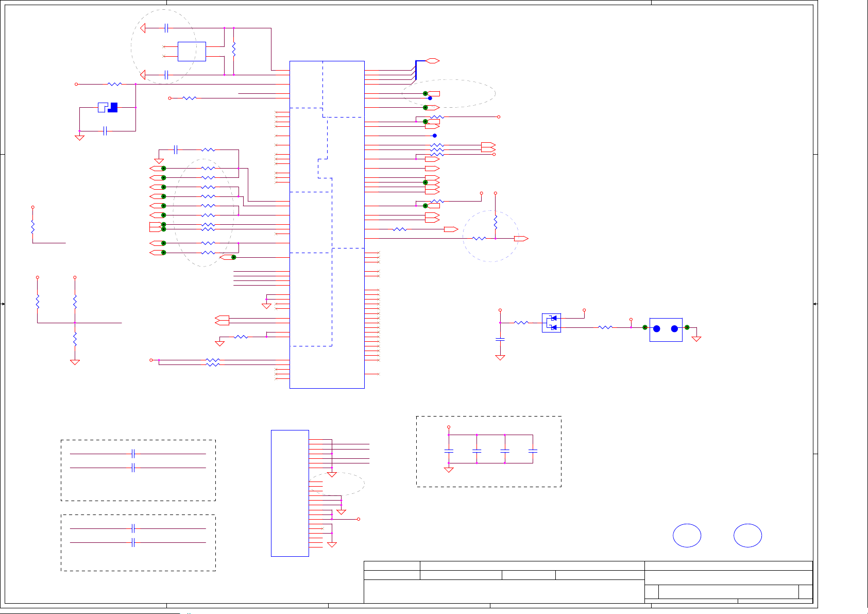
Task: Click the right blue dot inside the two-dot box
Action: tap(674, 329)
